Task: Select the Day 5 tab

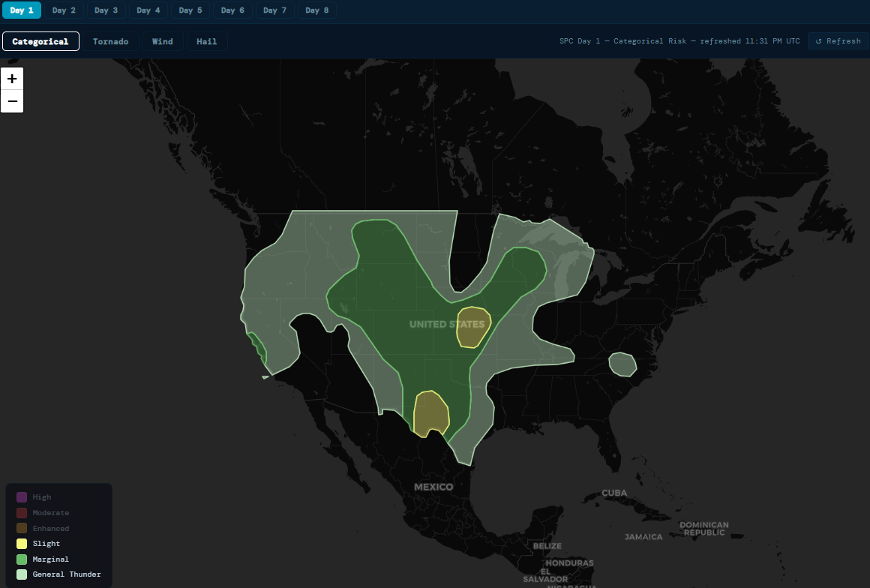Action: pos(190,10)
